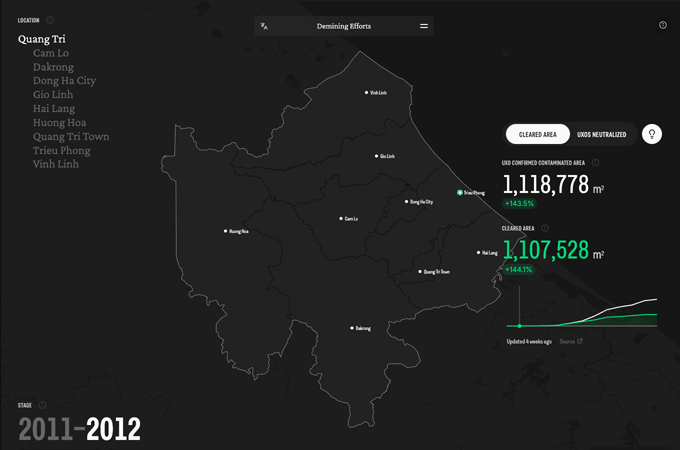The width and height of the screenshot is (680, 450).
Task: Click the highlighted Trieu Phong map marker
Action: click(x=460, y=192)
